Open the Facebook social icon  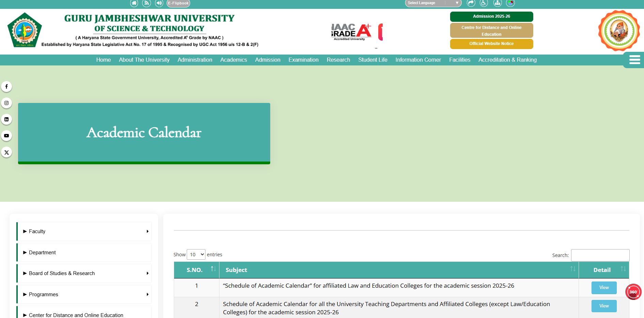[x=6, y=87]
